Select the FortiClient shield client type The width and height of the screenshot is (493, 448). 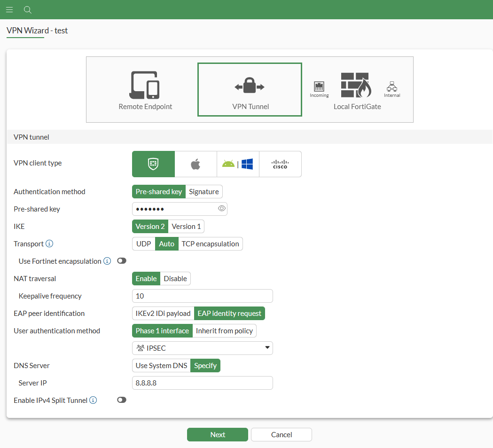153,164
